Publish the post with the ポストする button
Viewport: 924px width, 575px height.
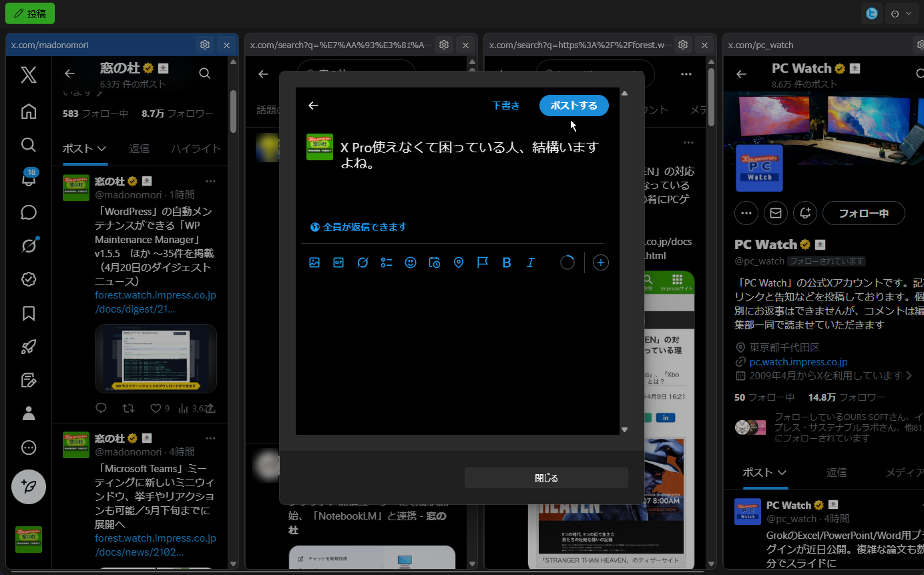[573, 105]
